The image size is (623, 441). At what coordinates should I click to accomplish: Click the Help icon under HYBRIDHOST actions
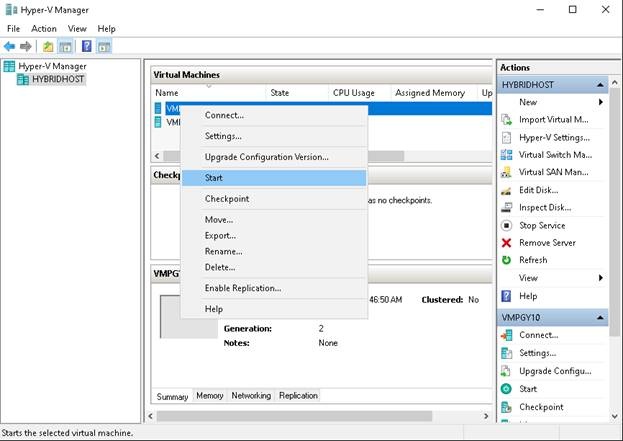click(506, 296)
